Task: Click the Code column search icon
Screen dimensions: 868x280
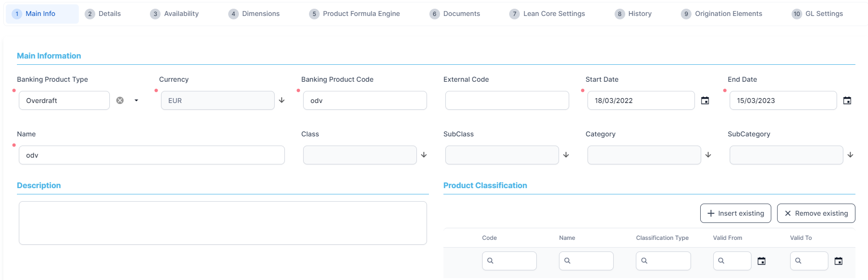Action: point(490,261)
